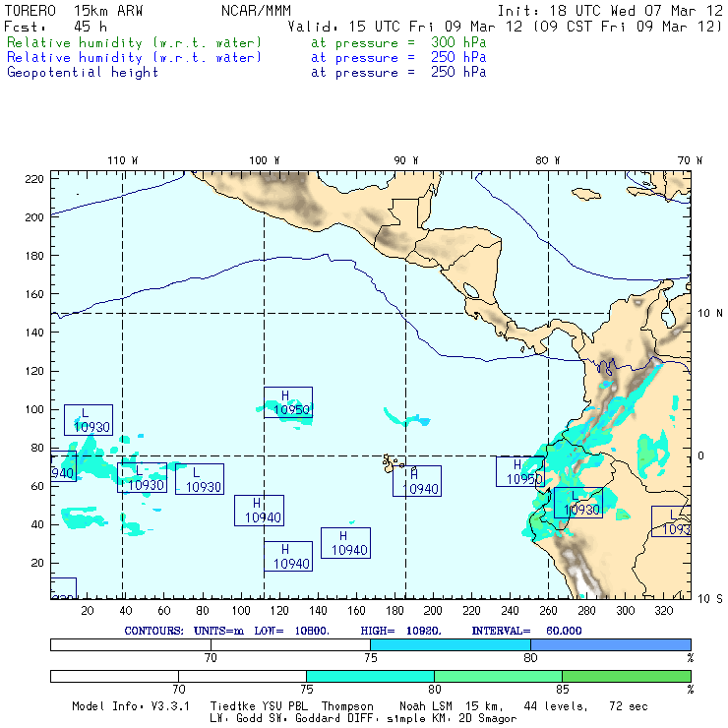Click the dark green above-85% segment of lower bar
This screenshot has height=728, width=728.
[x=627, y=676]
